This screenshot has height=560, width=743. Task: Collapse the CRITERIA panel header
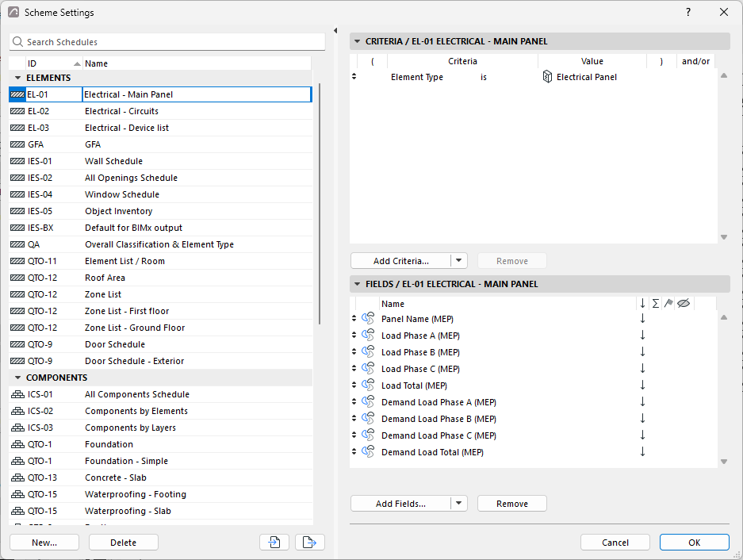[358, 41]
